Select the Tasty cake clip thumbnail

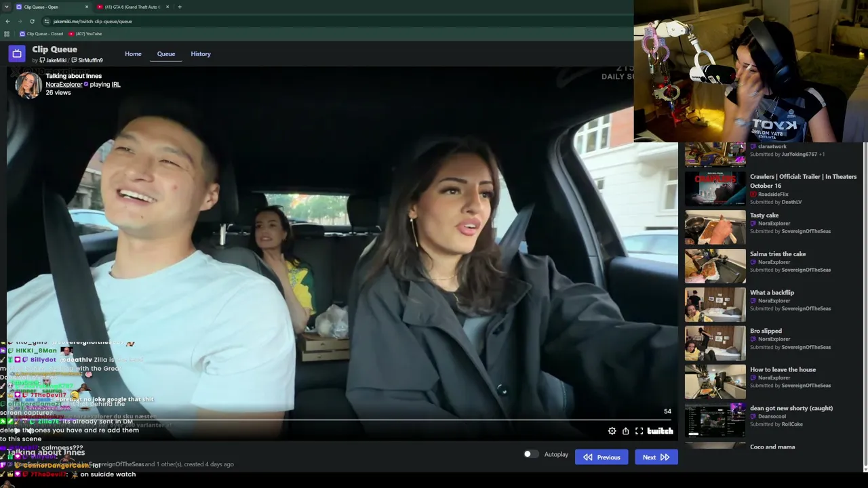coord(715,227)
